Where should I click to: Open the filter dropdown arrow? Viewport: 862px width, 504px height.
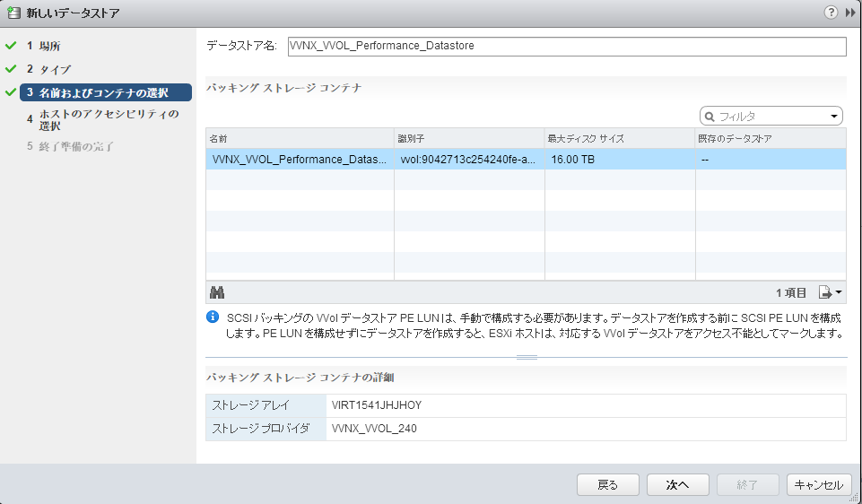tap(834, 117)
